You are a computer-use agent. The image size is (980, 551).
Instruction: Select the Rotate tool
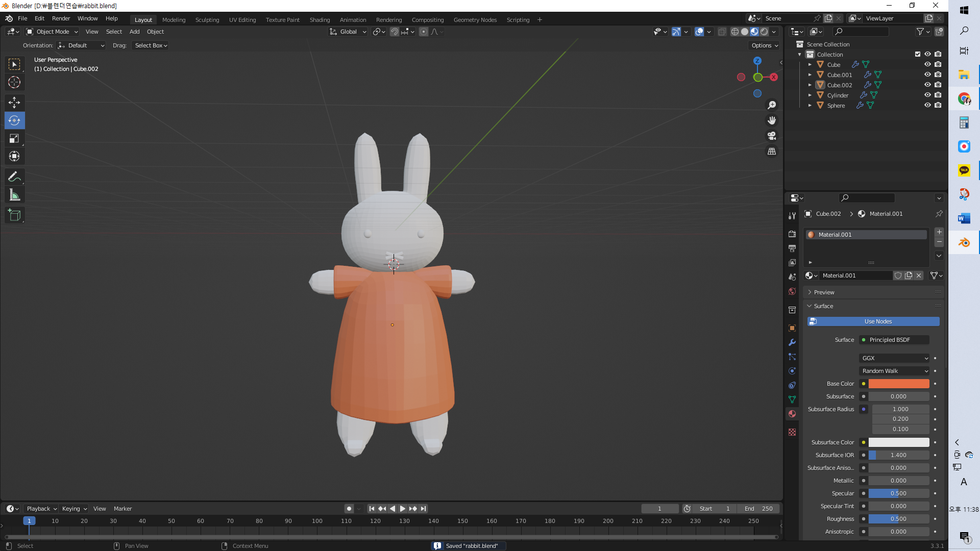point(14,120)
